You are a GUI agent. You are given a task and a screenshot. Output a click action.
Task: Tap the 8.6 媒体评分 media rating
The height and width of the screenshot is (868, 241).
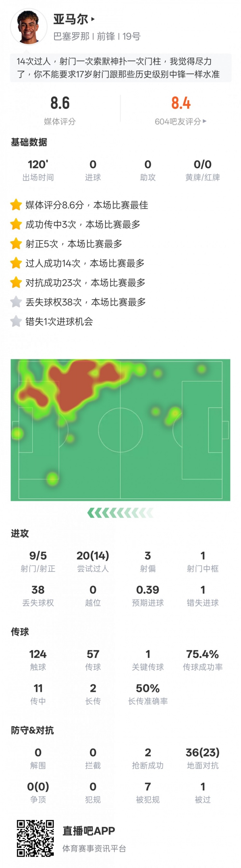(60, 103)
